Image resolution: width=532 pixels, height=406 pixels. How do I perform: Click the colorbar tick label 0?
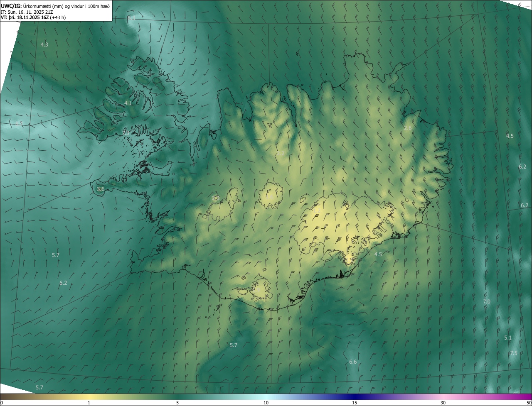[x=1, y=403]
